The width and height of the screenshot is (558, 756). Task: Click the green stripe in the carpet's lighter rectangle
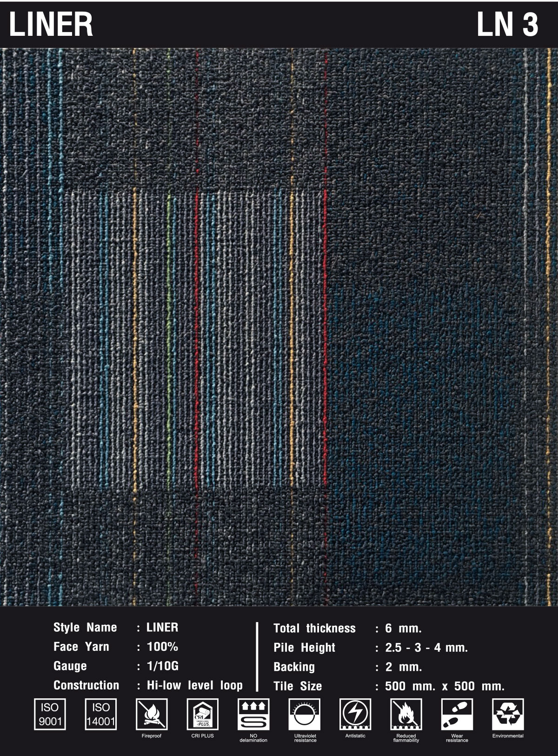pyautogui.click(x=169, y=340)
